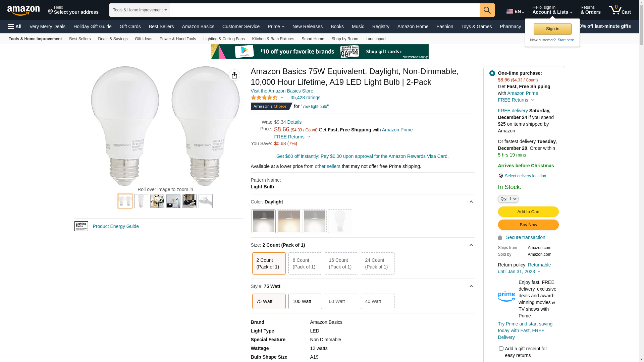The width and height of the screenshot is (644, 362).
Task: Click the Lighting Facts energy guide icon
Action: [x=81, y=226]
